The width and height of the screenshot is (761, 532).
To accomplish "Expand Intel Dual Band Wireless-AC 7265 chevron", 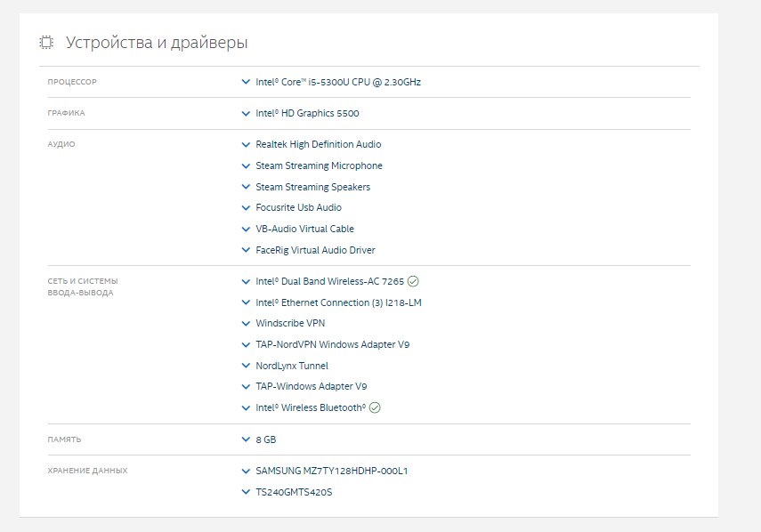I will pyautogui.click(x=246, y=281).
